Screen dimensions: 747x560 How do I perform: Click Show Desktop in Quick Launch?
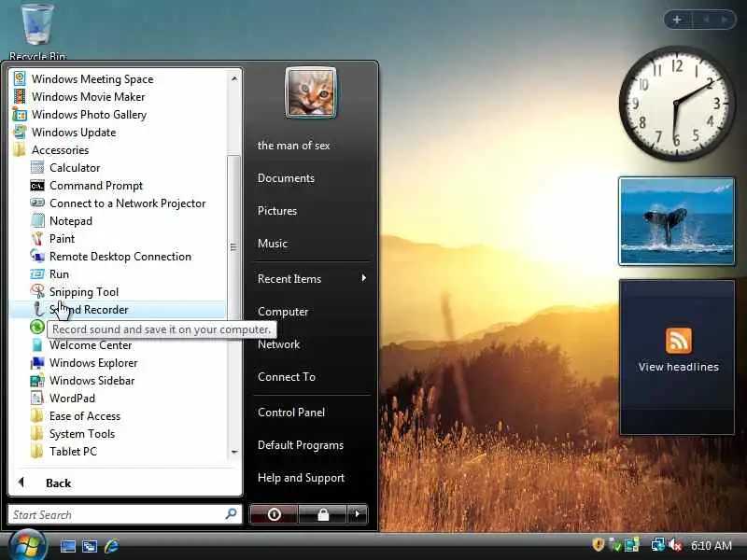click(x=67, y=546)
